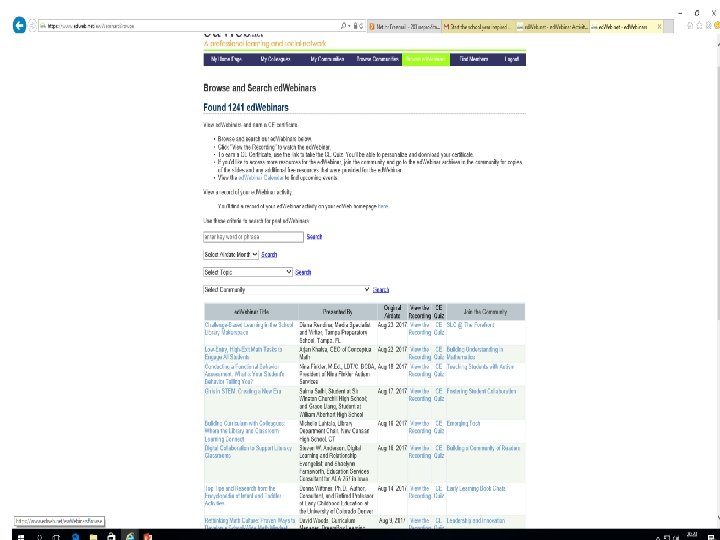Open the Select Community dropdown
Screen dimensions: 720x540
[287, 290]
